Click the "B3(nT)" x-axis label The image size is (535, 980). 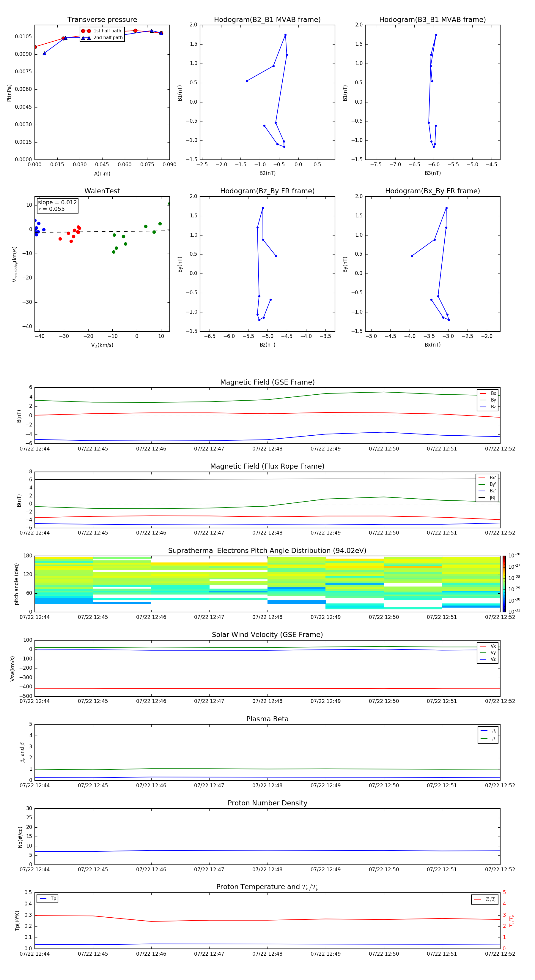(x=432, y=173)
